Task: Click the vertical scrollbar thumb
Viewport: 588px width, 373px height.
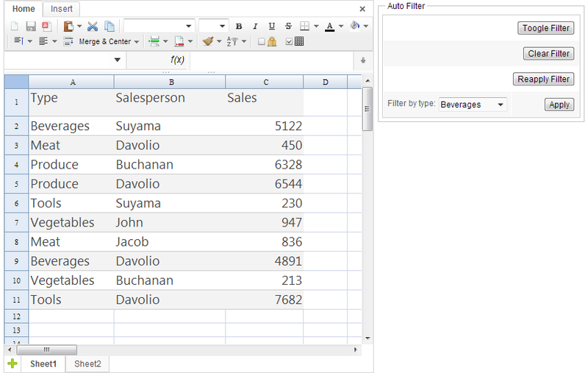Action: tap(367, 109)
